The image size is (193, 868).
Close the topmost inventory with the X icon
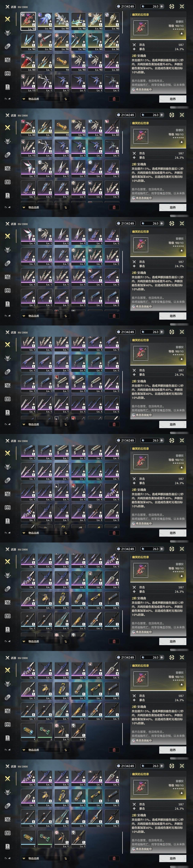tap(182, 6)
